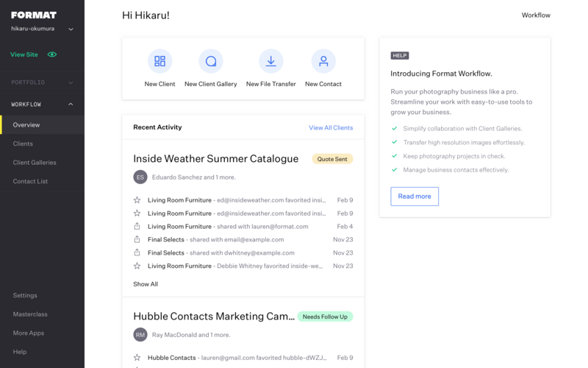Click the New Contact label
588x368 pixels.
(x=323, y=84)
